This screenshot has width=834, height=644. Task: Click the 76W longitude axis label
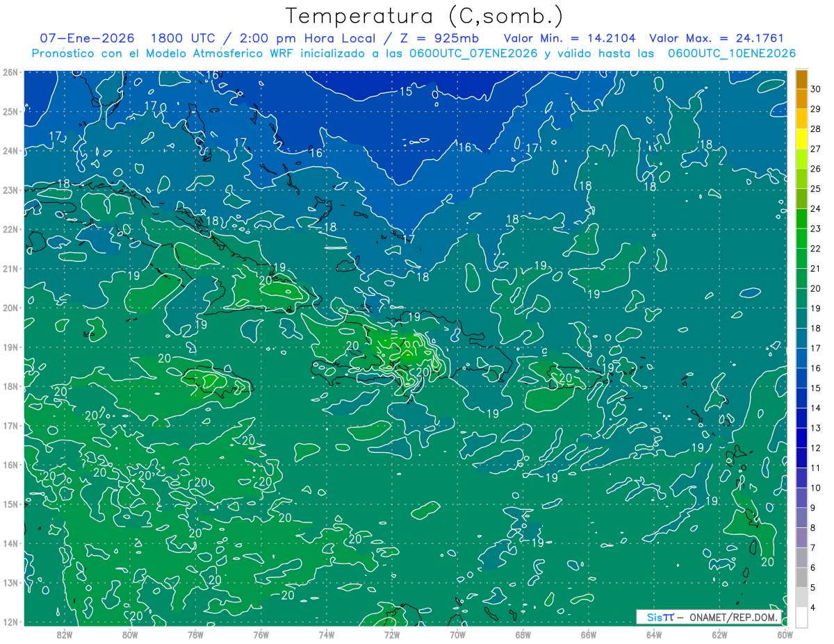pos(261,634)
